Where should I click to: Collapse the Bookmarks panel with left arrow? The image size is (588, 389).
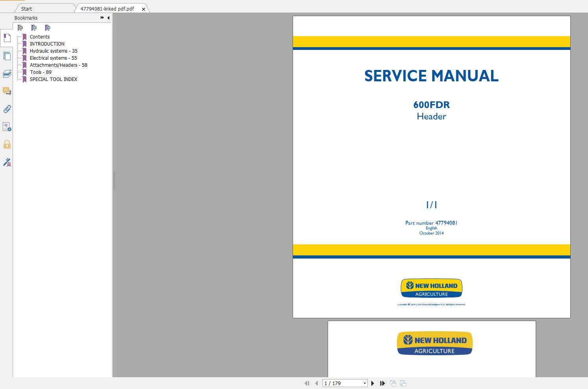(108, 18)
